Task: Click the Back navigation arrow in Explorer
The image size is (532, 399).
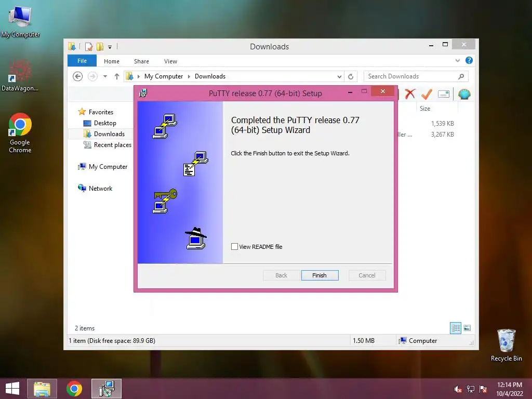Action: [78, 76]
